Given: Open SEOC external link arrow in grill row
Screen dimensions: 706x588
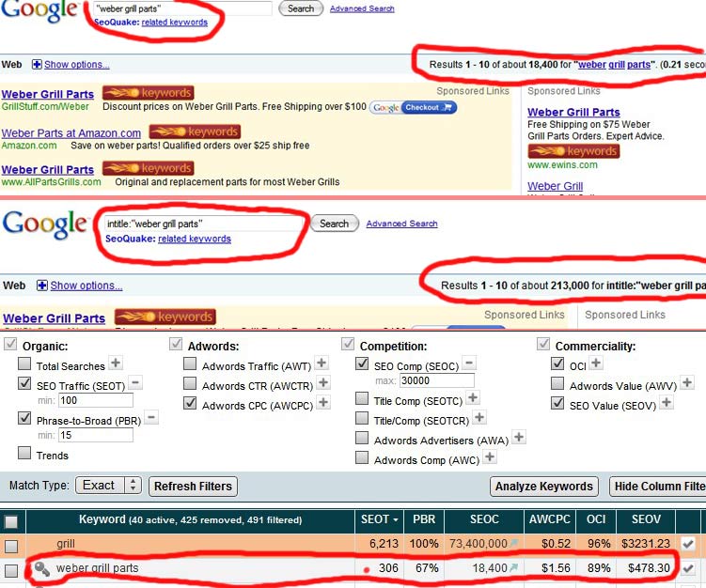Looking at the screenshot, I should tap(513, 543).
